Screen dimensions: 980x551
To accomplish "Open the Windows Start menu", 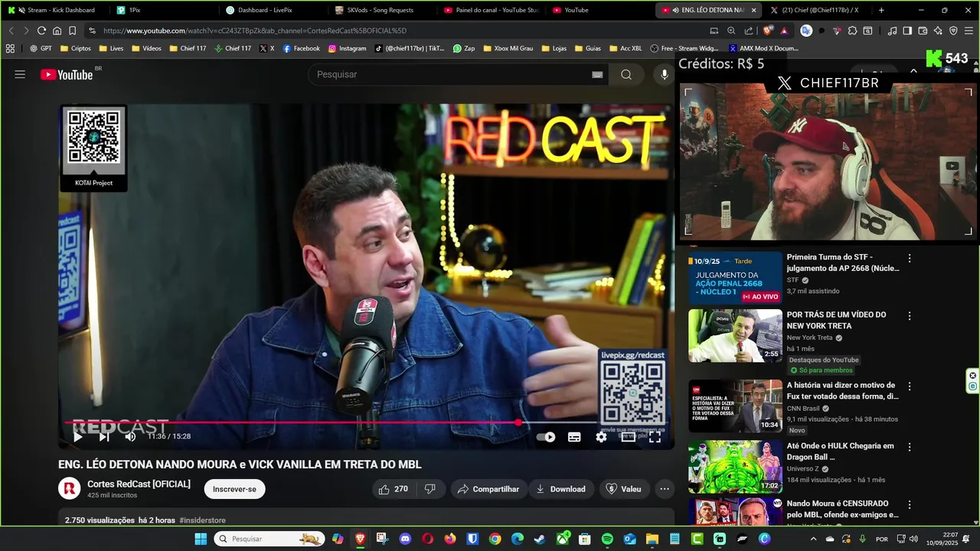I will coord(201,539).
